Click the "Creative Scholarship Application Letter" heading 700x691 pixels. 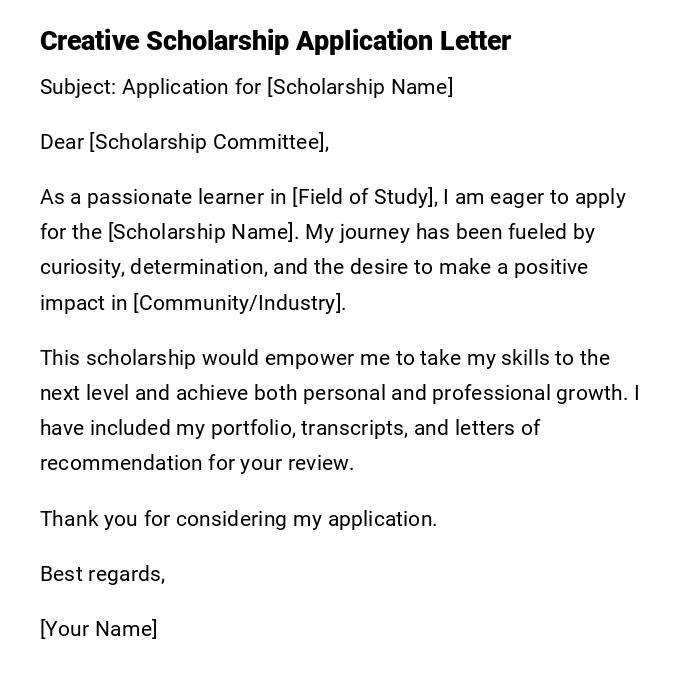tap(275, 41)
